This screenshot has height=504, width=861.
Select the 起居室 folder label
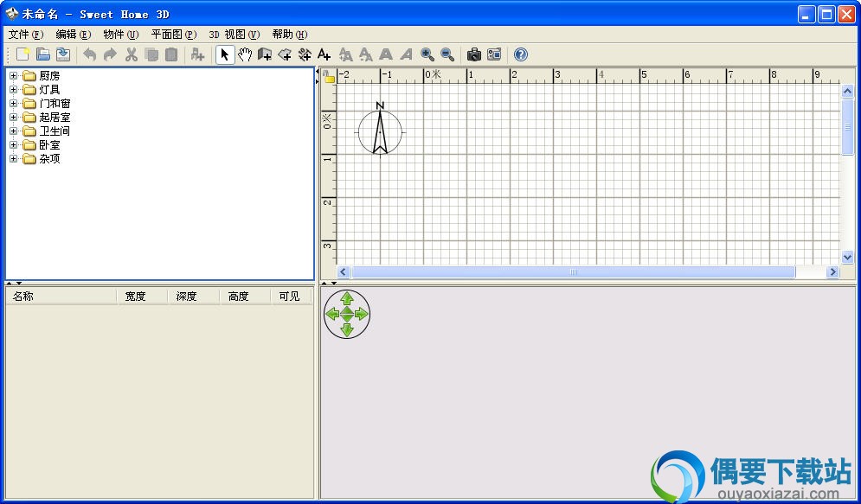coord(55,117)
